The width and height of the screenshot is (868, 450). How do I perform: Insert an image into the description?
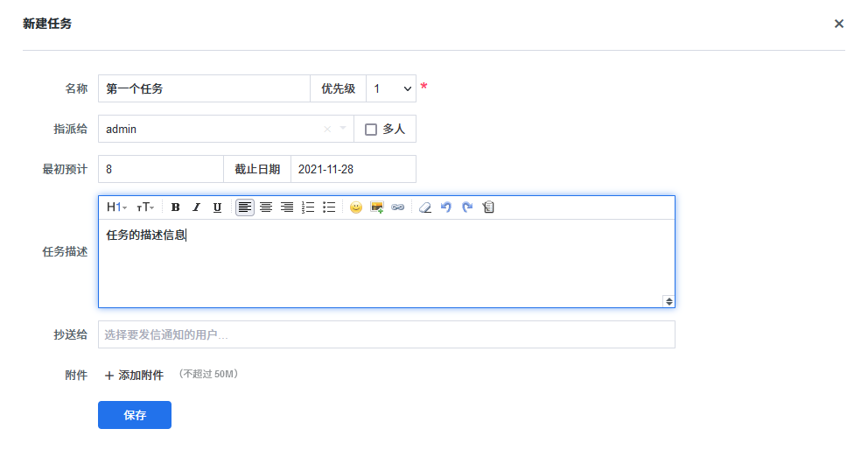tap(377, 207)
